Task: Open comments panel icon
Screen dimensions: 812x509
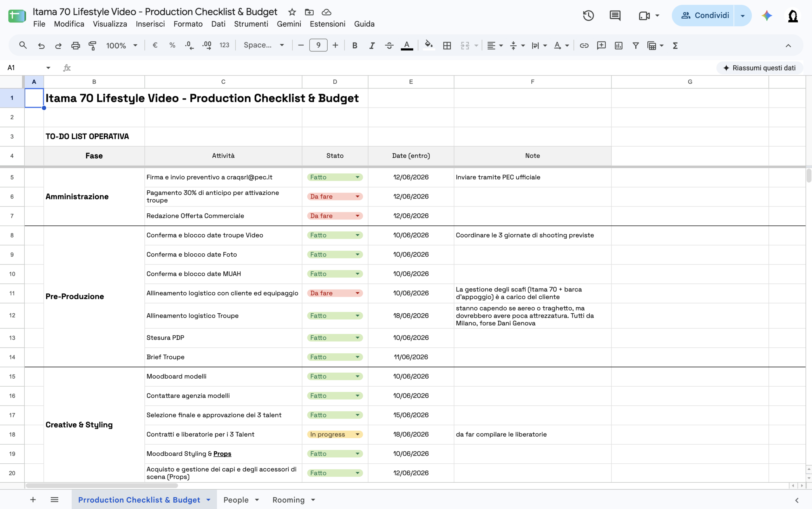Action: [615, 16]
